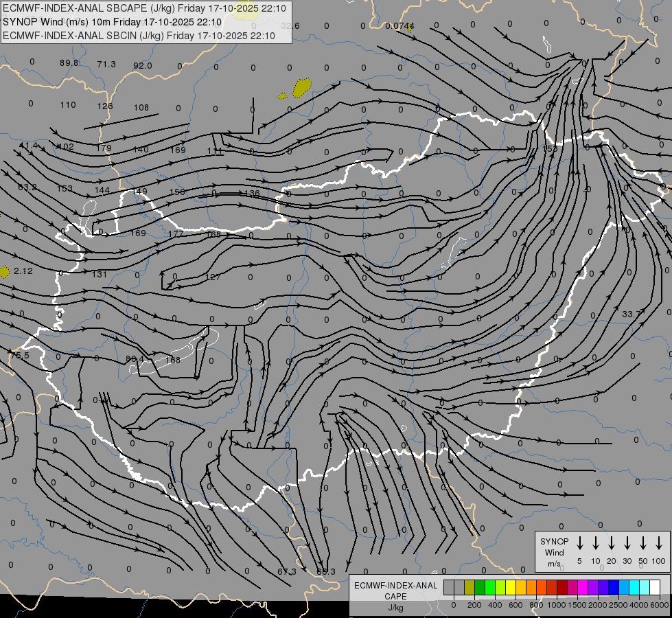Click the map value 126
Viewport: 672px width, 618px height.
(105, 106)
